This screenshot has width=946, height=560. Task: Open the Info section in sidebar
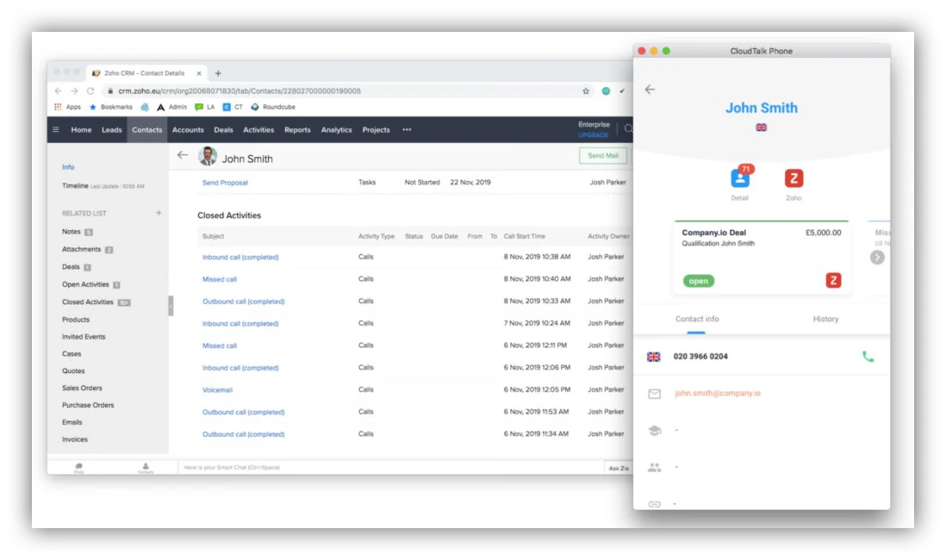coord(68,167)
